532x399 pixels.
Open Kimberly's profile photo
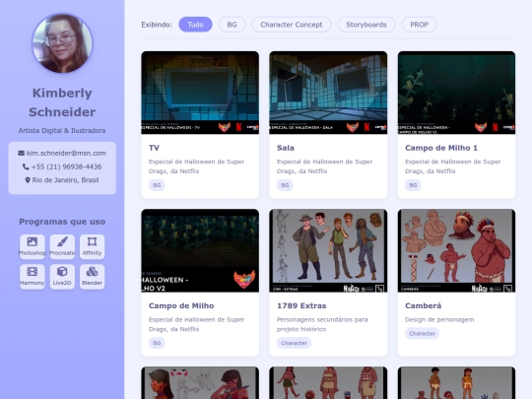point(62,43)
